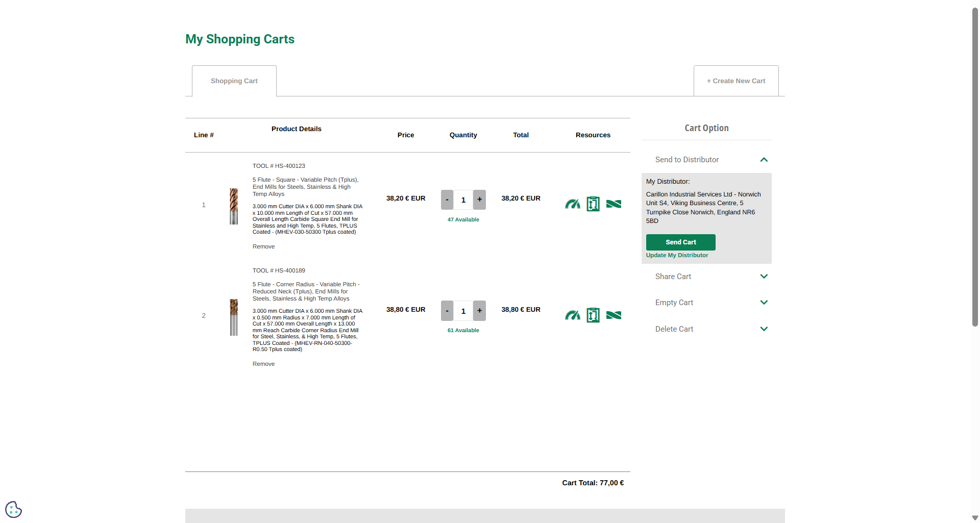Screen dimensions: 980x523
Task: Click speedometer gauge icon for line 2
Action: [572, 315]
